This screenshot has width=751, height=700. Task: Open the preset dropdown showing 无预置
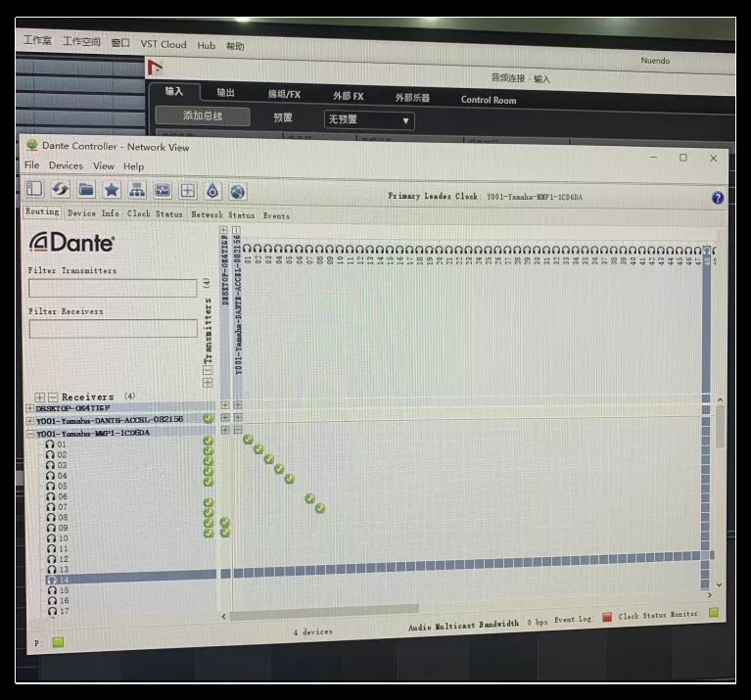369,120
